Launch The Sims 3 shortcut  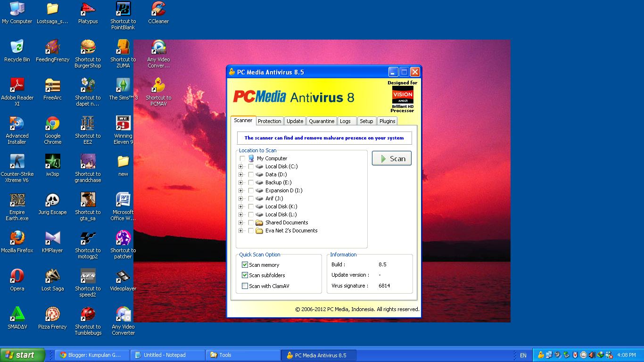point(123,90)
